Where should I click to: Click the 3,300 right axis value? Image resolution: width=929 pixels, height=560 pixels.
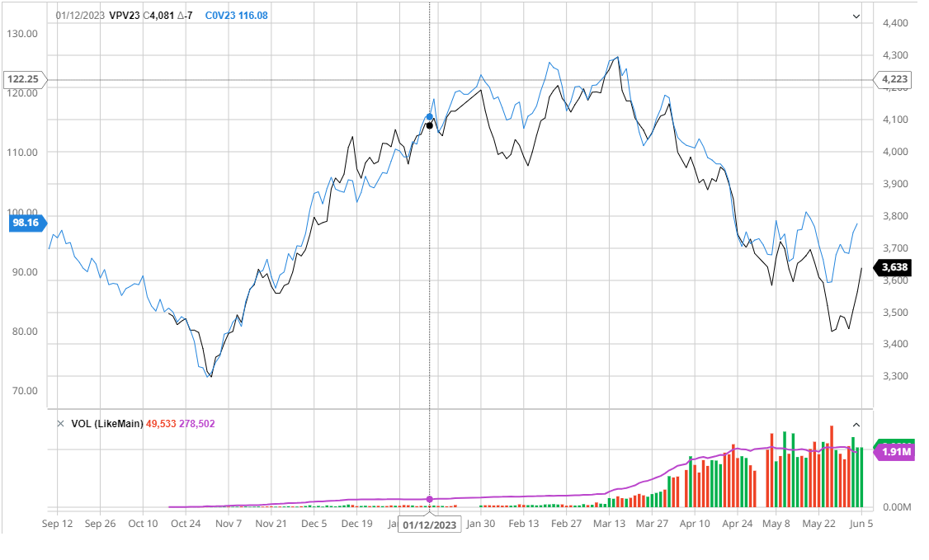pos(895,376)
